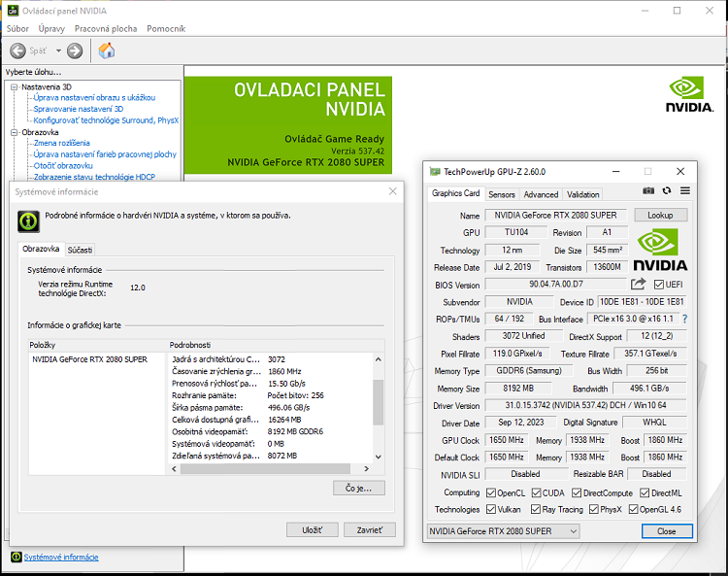Click the forward arrow navigation button
Viewport: 728px width, 576px height.
click(75, 51)
